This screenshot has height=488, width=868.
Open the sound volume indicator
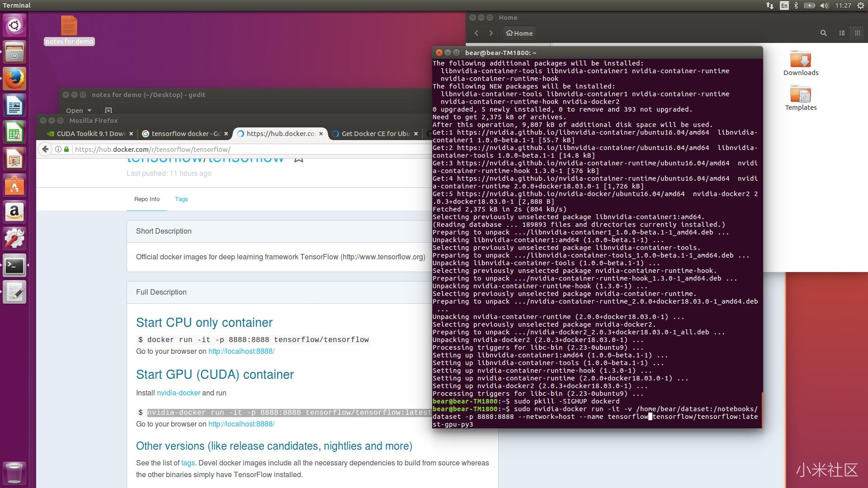[x=824, y=5]
